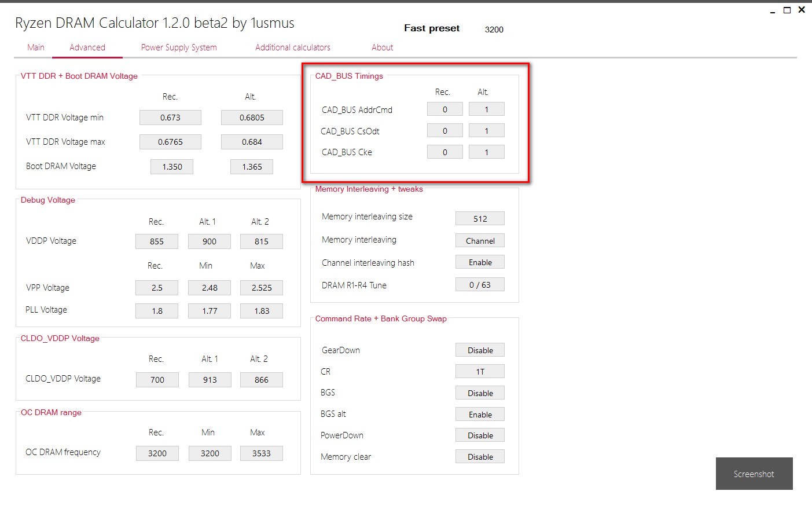Click the Debug Voltage group heading
This screenshot has height=513, width=812.
[48, 200]
